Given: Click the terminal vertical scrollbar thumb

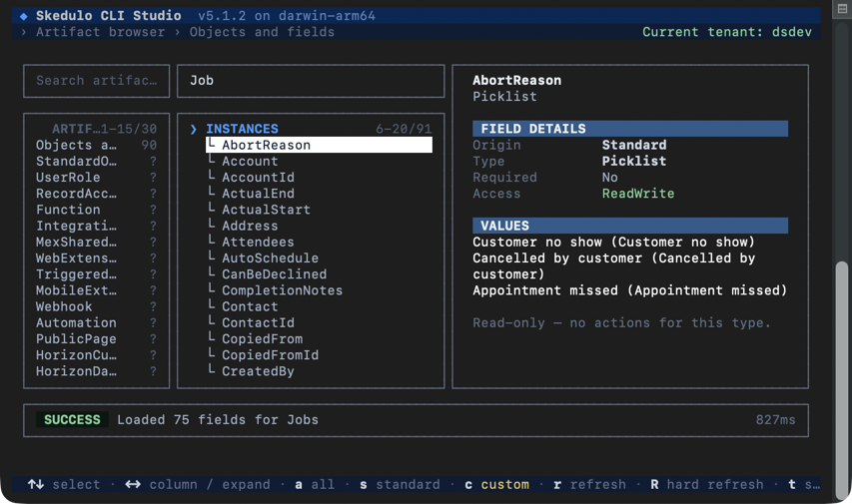Looking at the screenshot, I should 842,379.
